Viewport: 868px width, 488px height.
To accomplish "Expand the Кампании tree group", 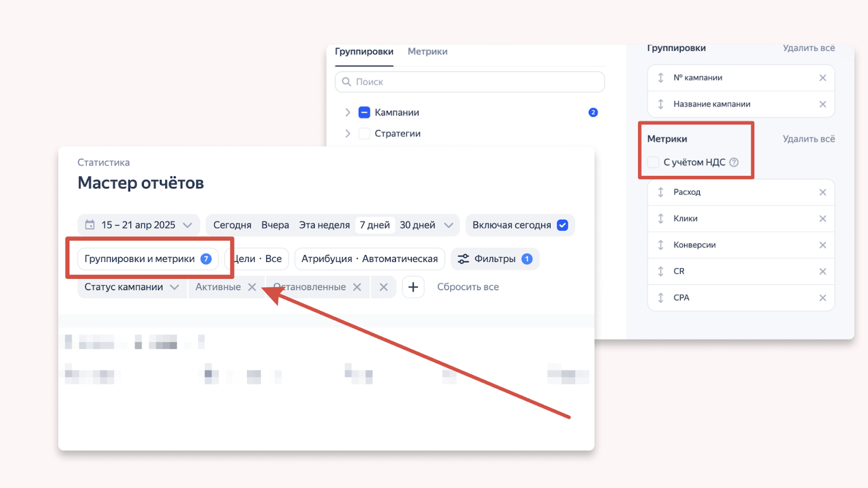I will tap(348, 112).
